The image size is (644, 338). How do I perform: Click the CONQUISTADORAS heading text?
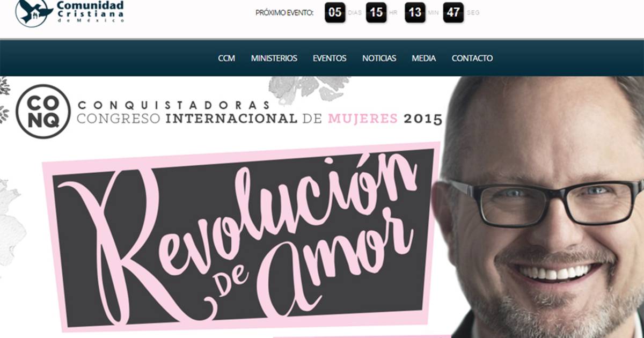173,104
